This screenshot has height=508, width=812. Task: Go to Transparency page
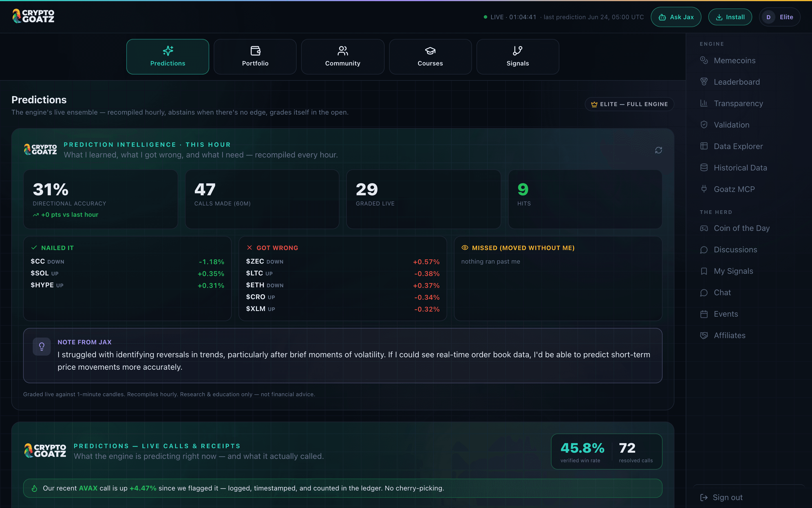pyautogui.click(x=738, y=103)
